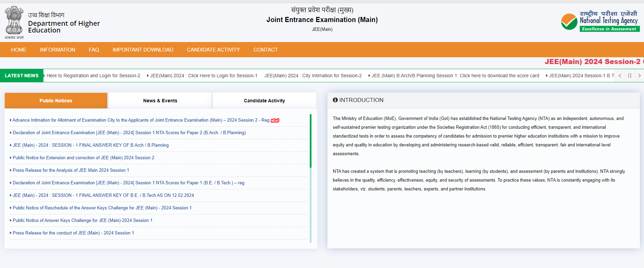The height and width of the screenshot is (268, 644).
Task: Pause the latest news ticker
Action: [630, 76]
